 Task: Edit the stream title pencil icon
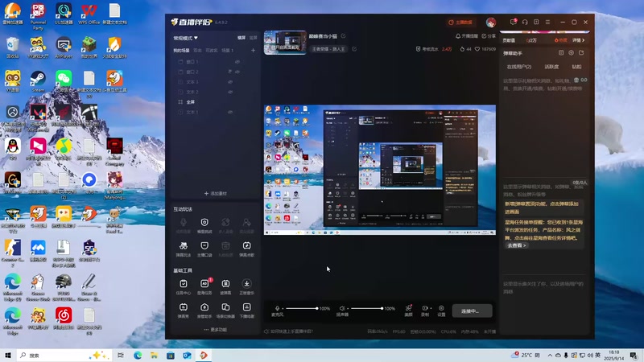pyautogui.click(x=344, y=36)
